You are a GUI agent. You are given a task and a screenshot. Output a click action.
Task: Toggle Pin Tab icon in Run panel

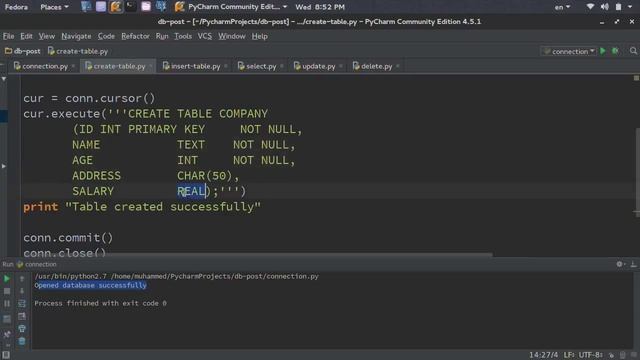[x=7, y=334]
